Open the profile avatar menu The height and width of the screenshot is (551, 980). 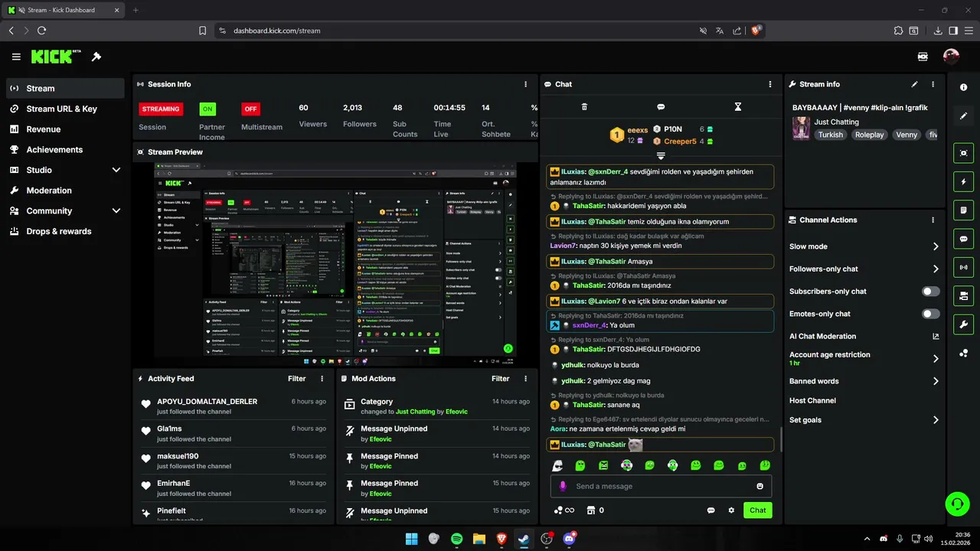pyautogui.click(x=951, y=57)
